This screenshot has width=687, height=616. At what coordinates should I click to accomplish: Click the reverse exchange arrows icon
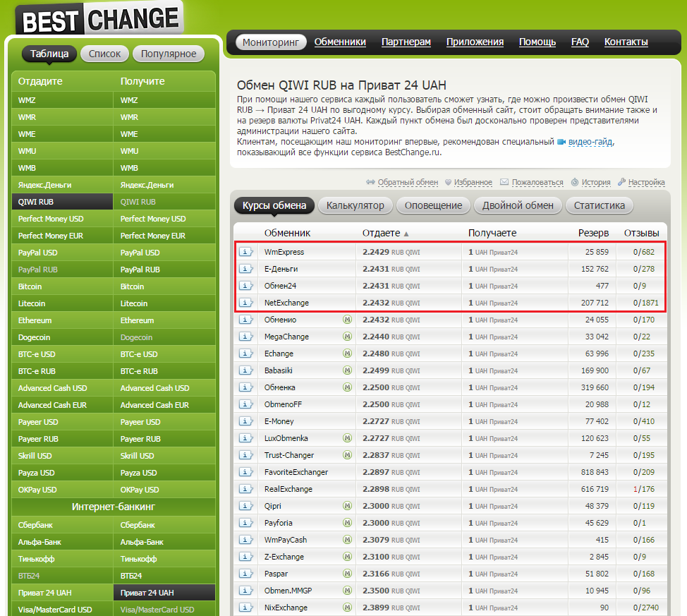pyautogui.click(x=371, y=182)
